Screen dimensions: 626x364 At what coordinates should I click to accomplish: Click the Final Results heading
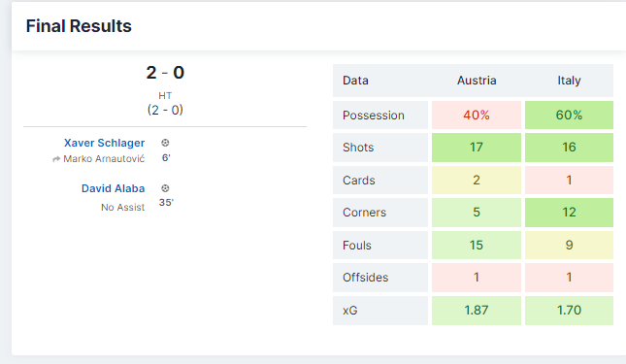coord(79,26)
